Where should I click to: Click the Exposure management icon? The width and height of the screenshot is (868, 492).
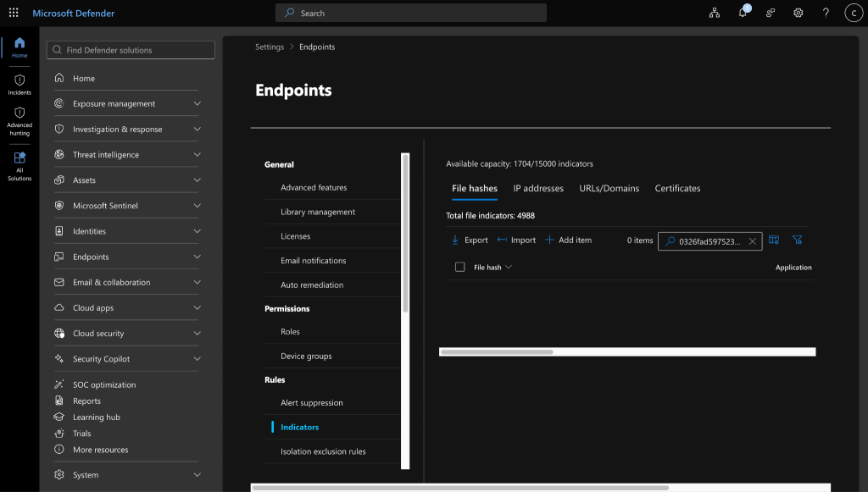pyautogui.click(x=59, y=103)
